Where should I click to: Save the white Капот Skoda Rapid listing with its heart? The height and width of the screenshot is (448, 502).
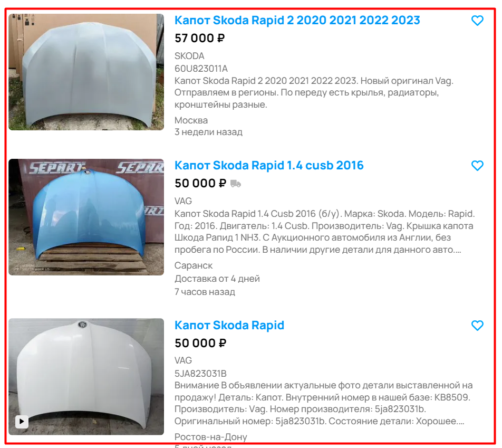(477, 326)
